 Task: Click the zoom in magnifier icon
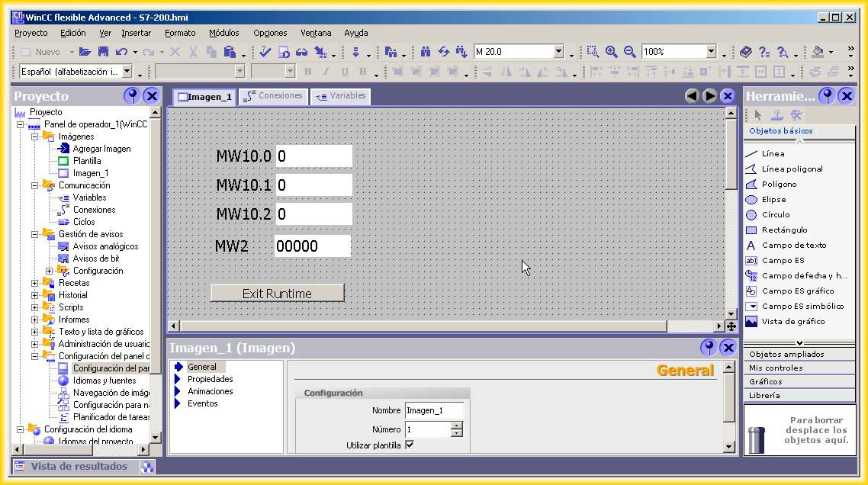(x=611, y=52)
